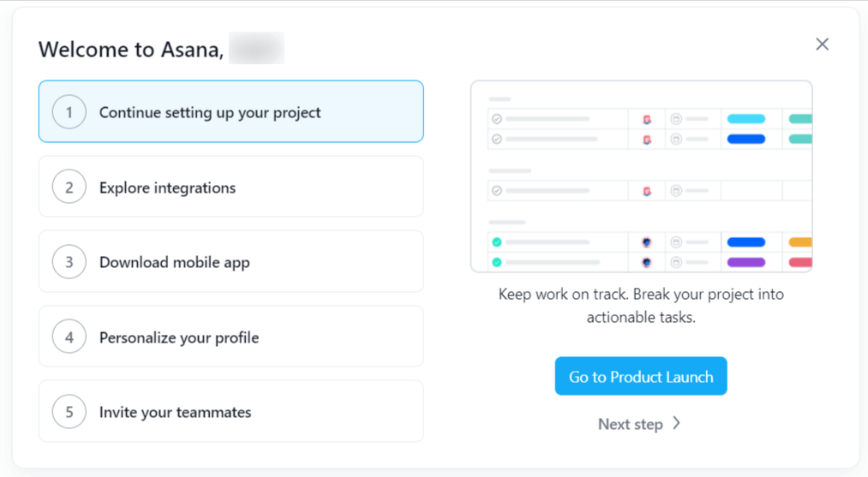Click the purple tag pill in preview
Viewport: 868px width, 477px height.
[745, 263]
